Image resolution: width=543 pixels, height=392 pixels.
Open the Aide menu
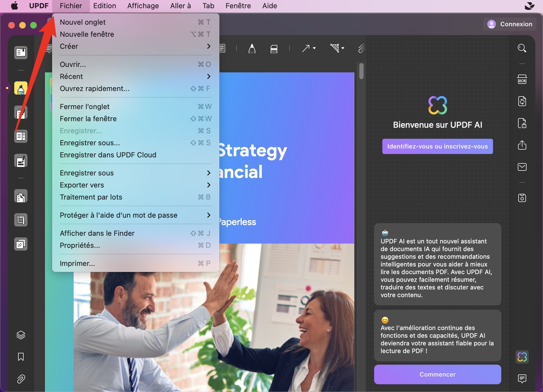point(270,6)
